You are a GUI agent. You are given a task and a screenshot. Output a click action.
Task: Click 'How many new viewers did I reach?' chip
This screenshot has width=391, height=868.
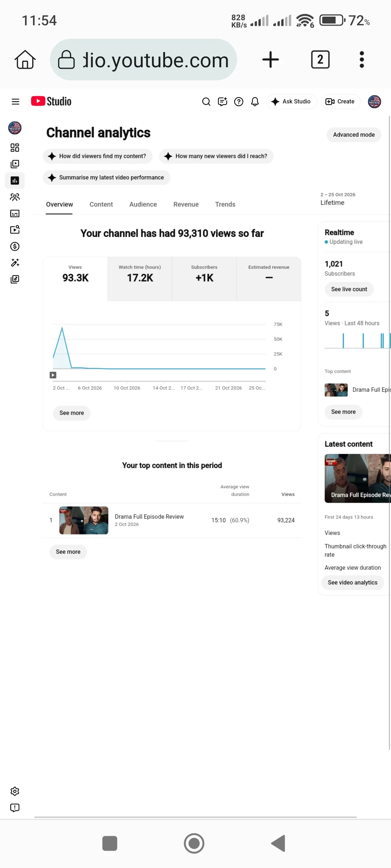coord(216,156)
